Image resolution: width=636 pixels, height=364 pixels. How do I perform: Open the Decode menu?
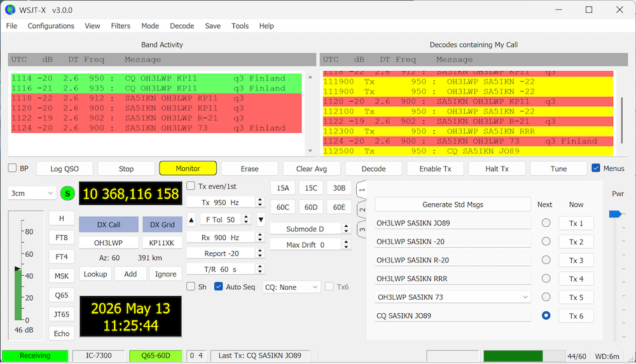click(182, 26)
